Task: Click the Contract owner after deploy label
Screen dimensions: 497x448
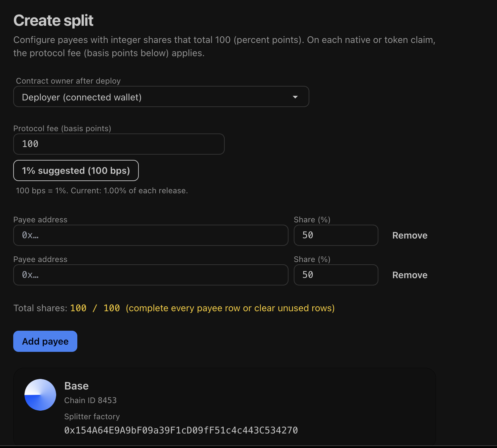Action: [68, 81]
